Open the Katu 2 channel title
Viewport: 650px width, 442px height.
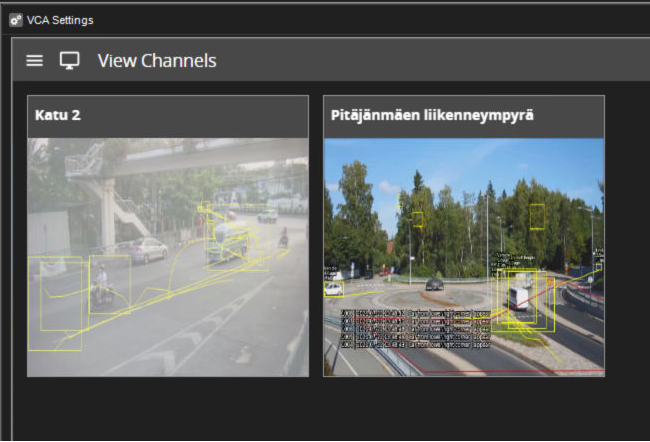58,116
